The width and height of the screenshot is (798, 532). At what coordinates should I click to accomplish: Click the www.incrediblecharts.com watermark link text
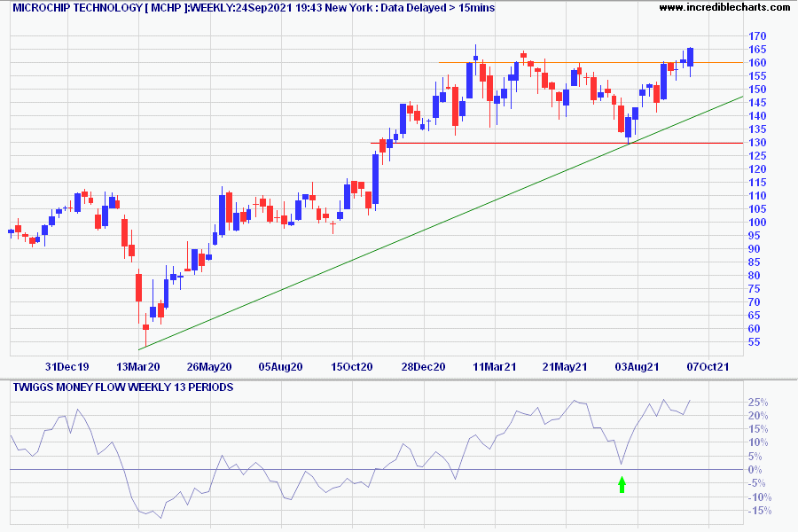point(724,7)
